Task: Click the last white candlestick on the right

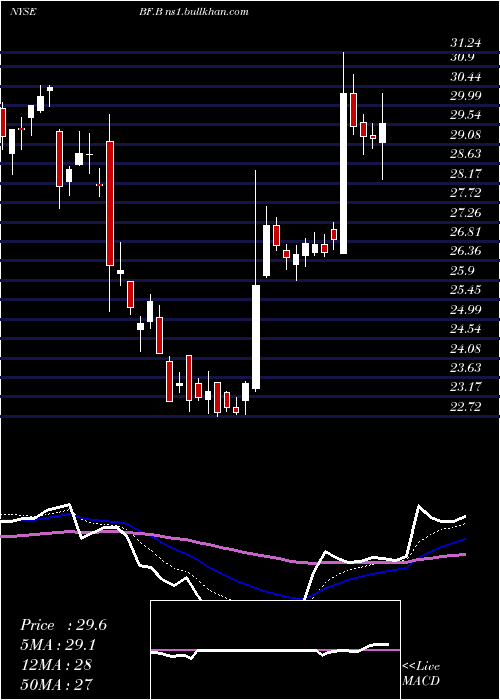Action: tap(382, 133)
